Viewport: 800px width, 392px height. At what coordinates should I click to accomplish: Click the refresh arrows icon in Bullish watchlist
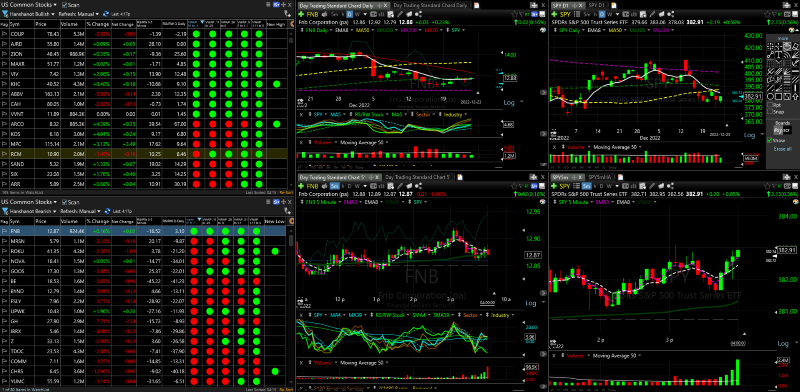pyautogui.click(x=106, y=14)
